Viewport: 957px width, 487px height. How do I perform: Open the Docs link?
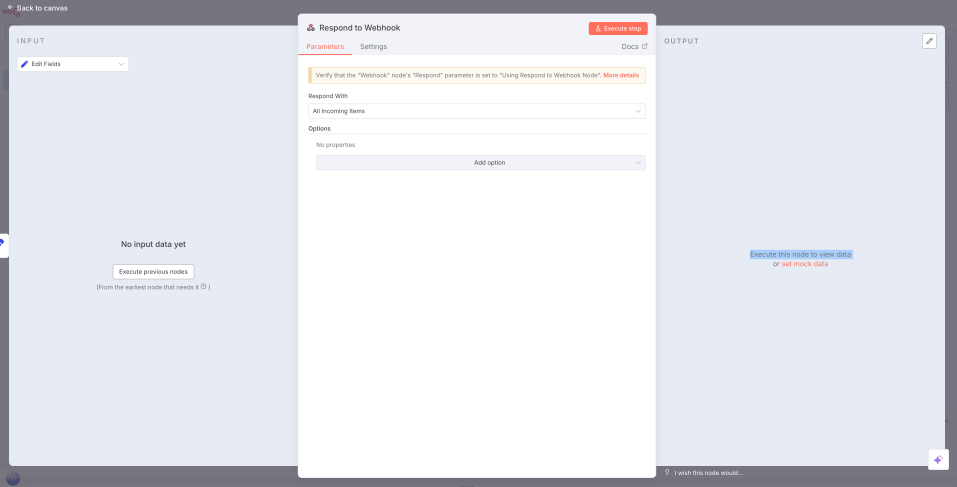(630, 47)
